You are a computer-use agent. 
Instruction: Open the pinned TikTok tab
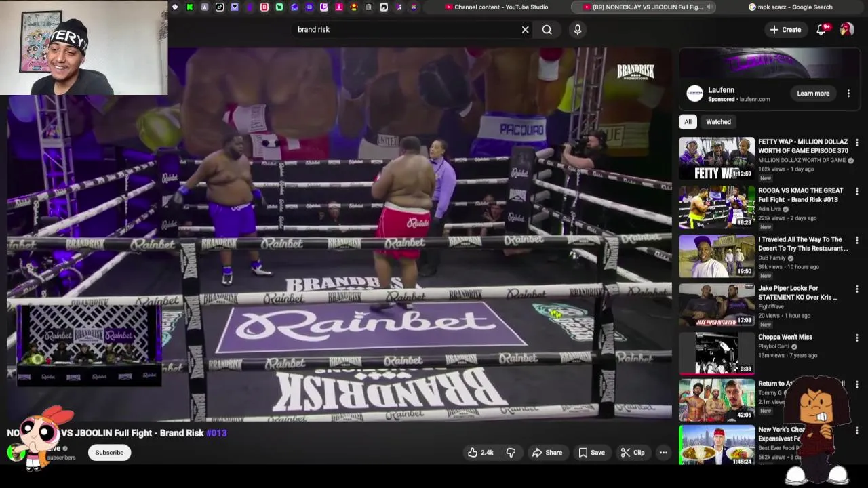(220, 7)
